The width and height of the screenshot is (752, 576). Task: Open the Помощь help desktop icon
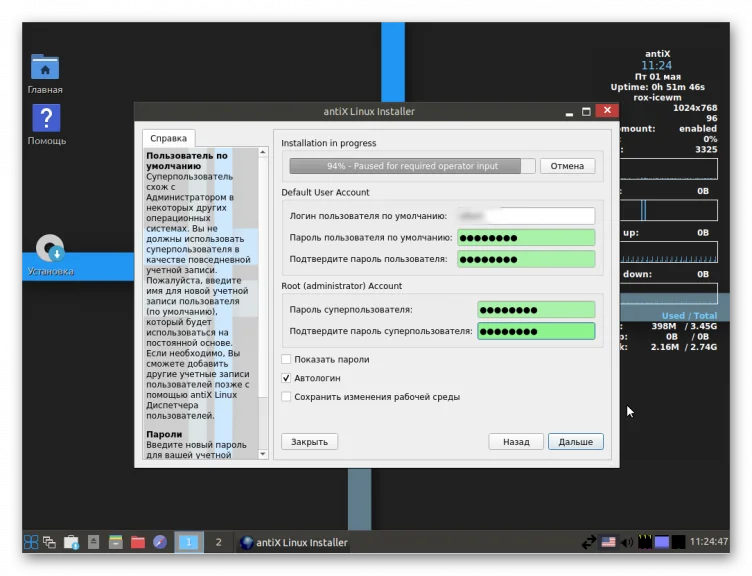click(46, 120)
